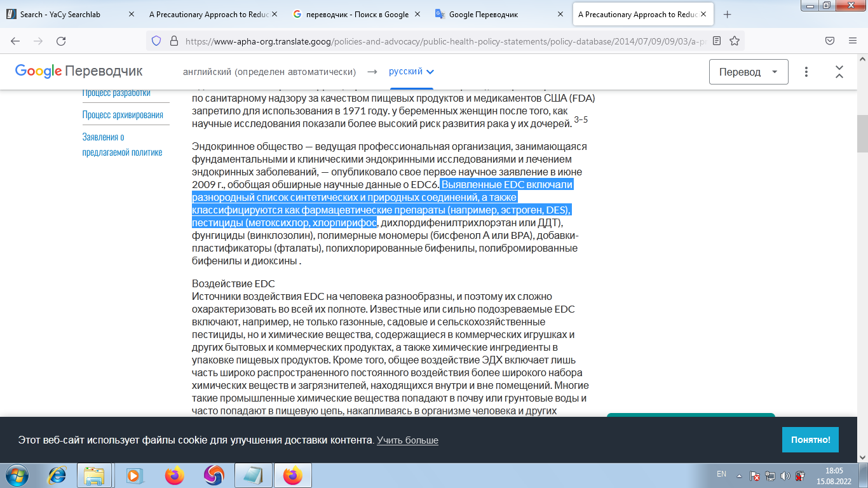Go back to the previous page
This screenshot has height=488, width=868.
[15, 41]
